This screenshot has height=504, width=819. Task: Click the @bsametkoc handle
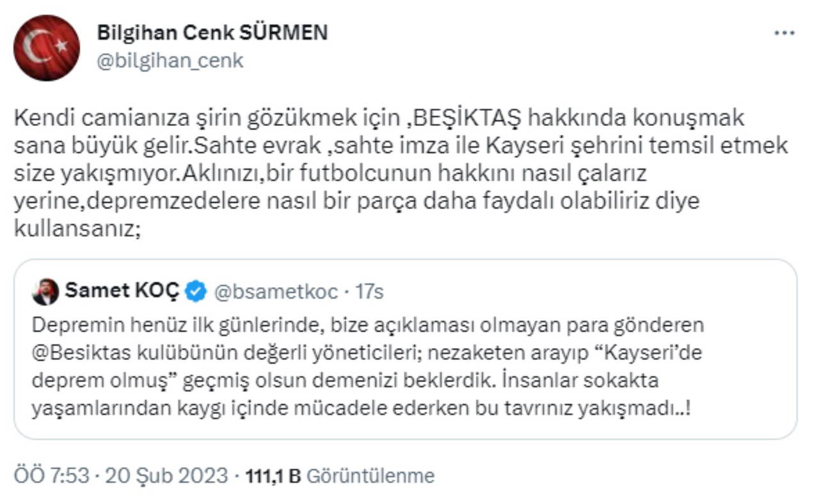[275, 292]
